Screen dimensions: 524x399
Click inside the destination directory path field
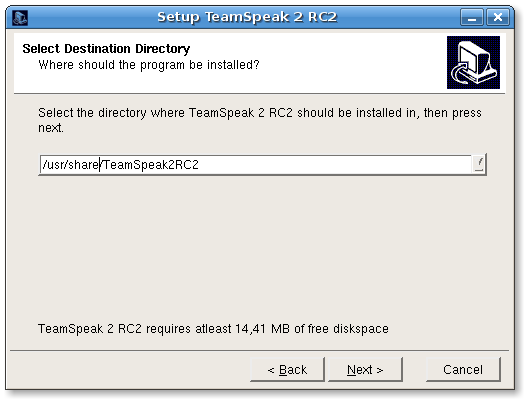pyautogui.click(x=256, y=164)
